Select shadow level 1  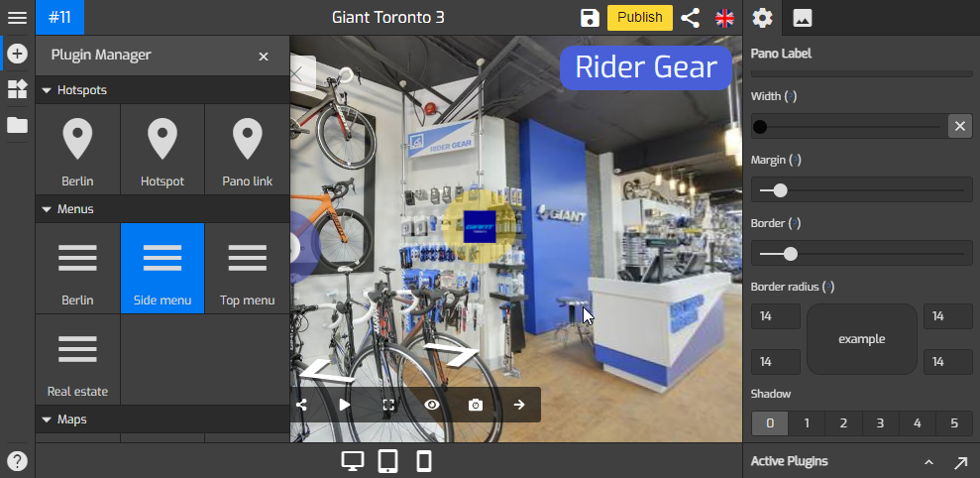pyautogui.click(x=807, y=423)
